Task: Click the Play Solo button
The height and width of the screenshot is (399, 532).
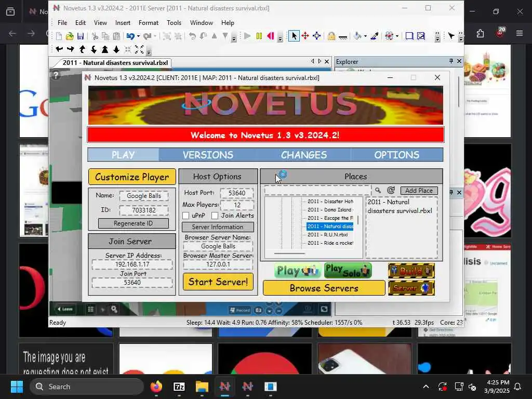Action: [348, 270]
